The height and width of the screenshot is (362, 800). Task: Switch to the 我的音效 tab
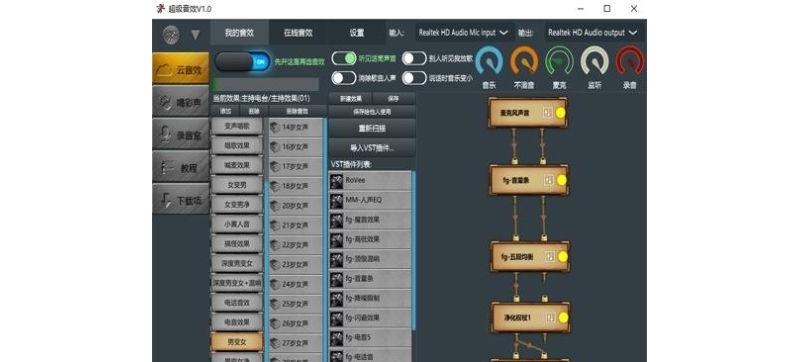tap(239, 33)
